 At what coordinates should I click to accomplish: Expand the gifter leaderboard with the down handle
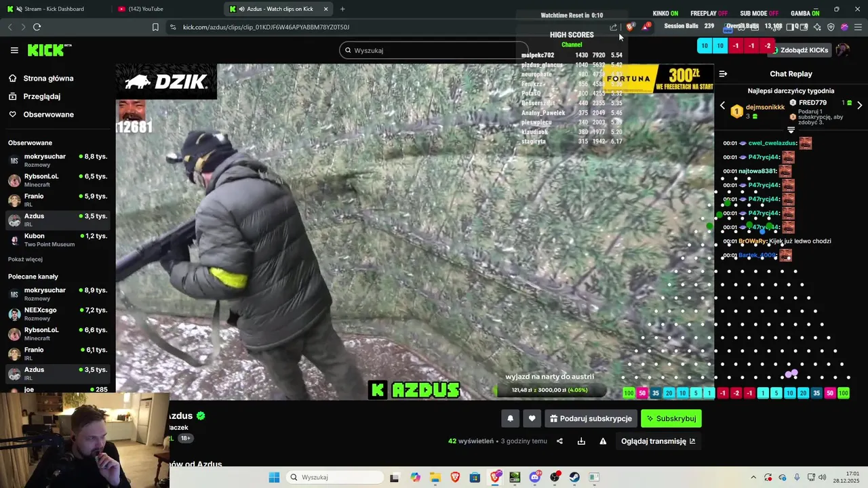point(791,129)
